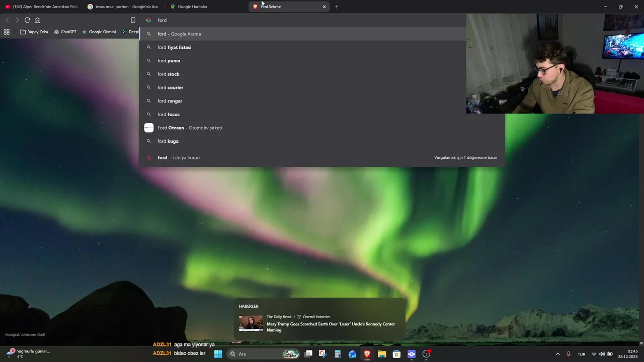Click the address bar containing ford
644x362 pixels.
coord(302,20)
